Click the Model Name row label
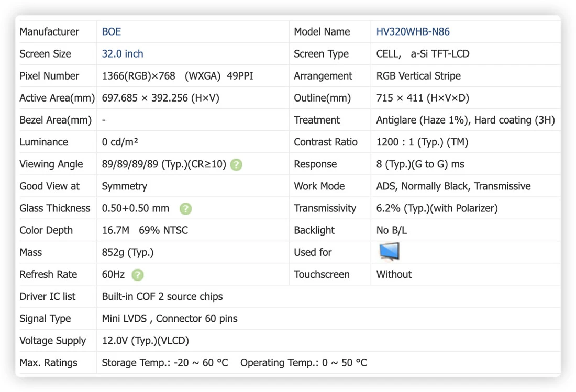Screen dimensions: 576x392 (322, 32)
